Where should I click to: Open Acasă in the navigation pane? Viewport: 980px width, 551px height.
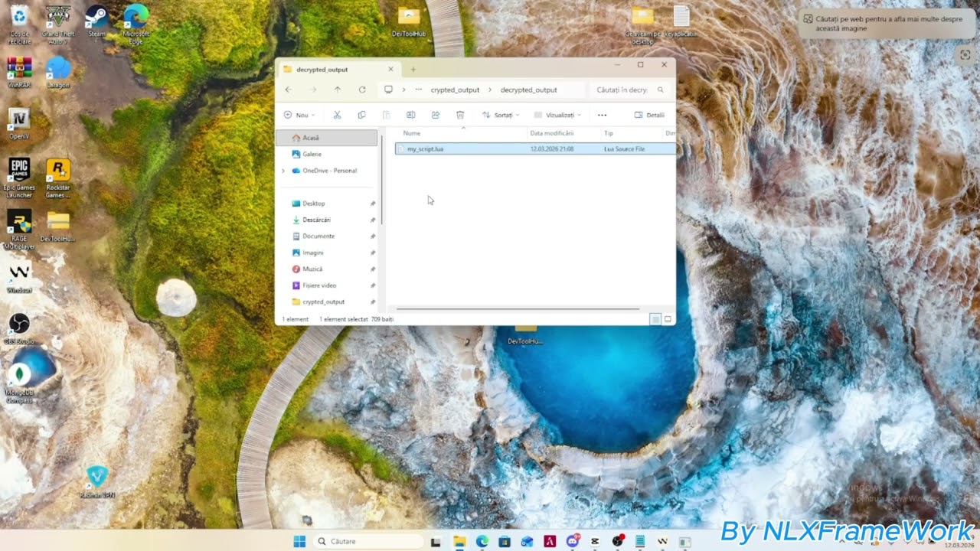click(327, 138)
